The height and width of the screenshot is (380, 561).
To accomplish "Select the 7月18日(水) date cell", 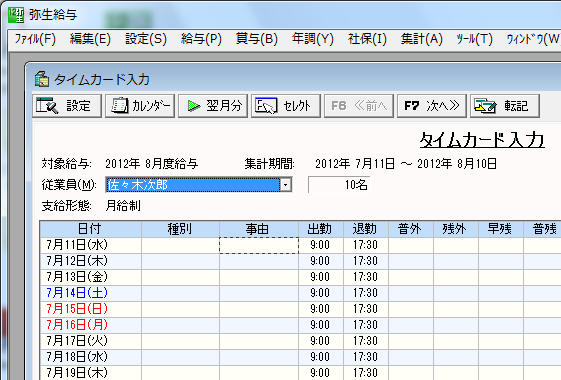I will pyautogui.click(x=91, y=357).
